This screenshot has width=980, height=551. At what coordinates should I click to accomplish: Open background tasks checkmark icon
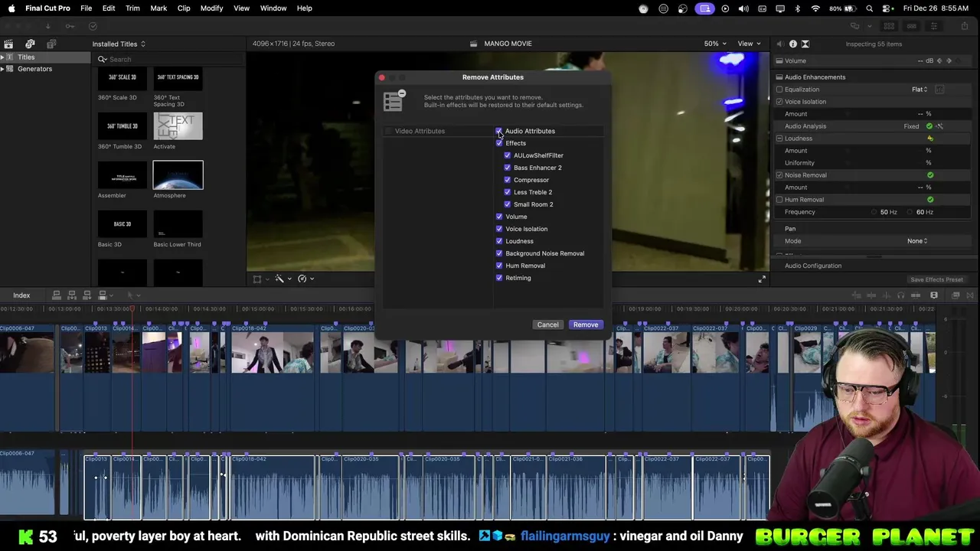(93, 26)
